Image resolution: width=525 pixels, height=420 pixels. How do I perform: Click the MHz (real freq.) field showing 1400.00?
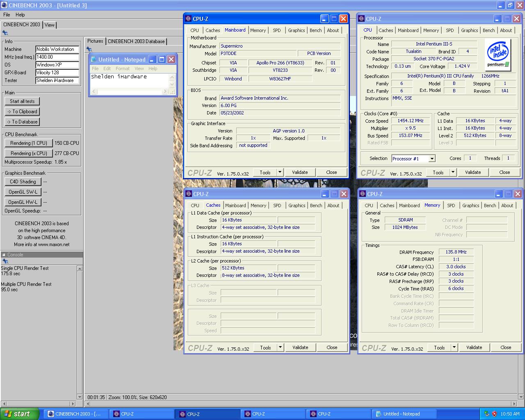click(57, 57)
